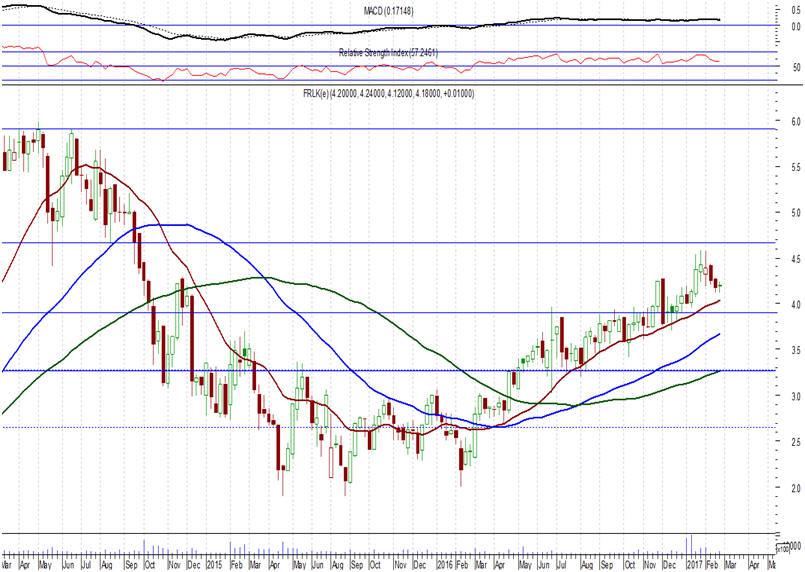Select the 6.0 price axis label
This screenshot has width=805, height=572.
[796, 121]
